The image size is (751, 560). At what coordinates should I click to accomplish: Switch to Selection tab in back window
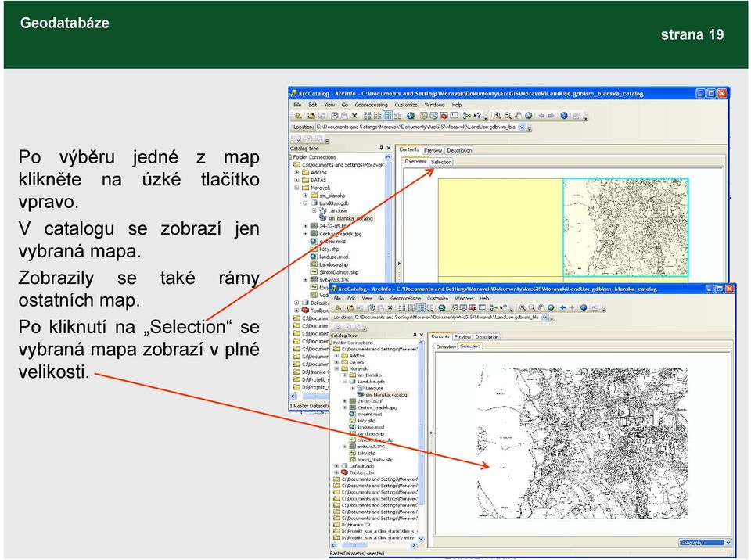coord(441,162)
